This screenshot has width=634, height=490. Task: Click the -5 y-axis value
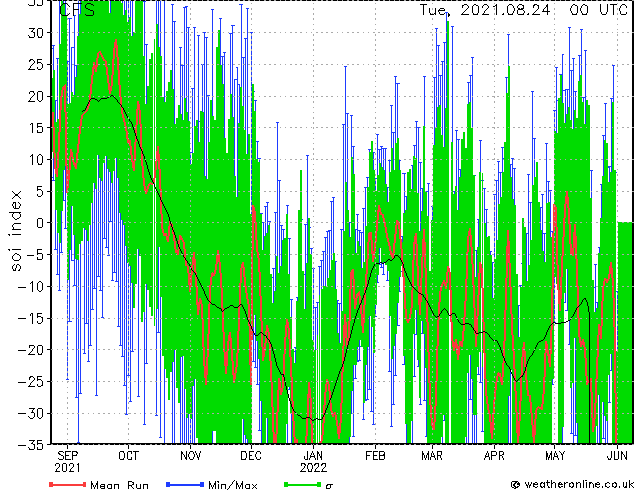(36, 255)
